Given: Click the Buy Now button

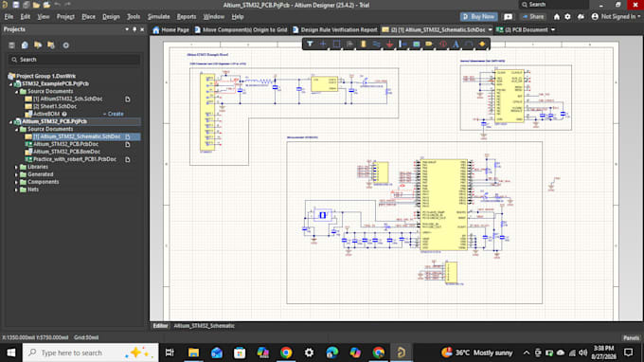Looking at the screenshot, I should [x=478, y=17].
